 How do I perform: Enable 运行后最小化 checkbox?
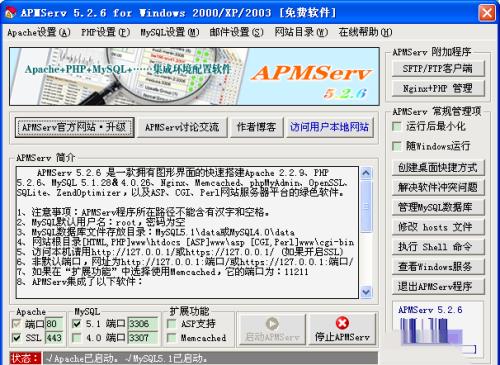click(397, 126)
